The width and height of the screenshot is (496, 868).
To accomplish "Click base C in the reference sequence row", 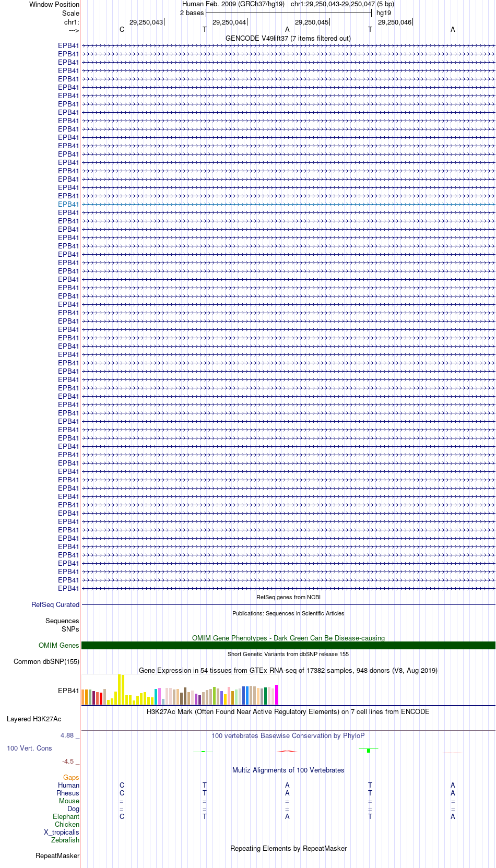I will click(x=122, y=30).
